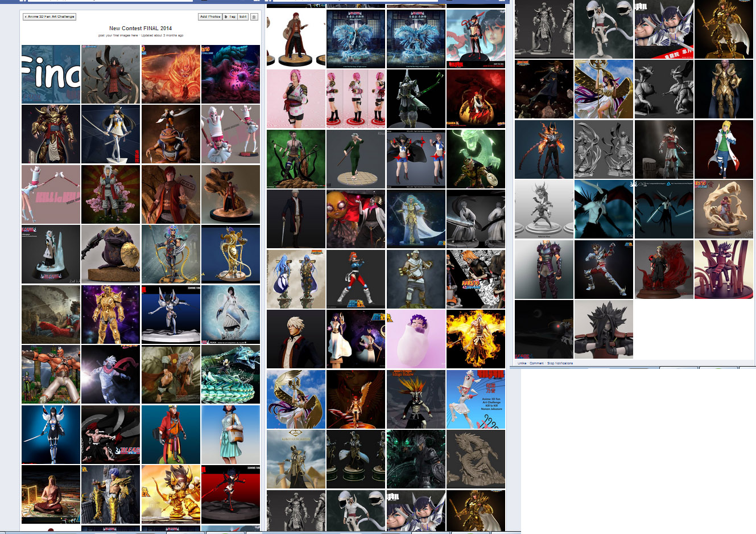The width and height of the screenshot is (756, 534).
Task: Open orange big-eyed head character thumbnail
Action: pyautogui.click(x=356, y=219)
